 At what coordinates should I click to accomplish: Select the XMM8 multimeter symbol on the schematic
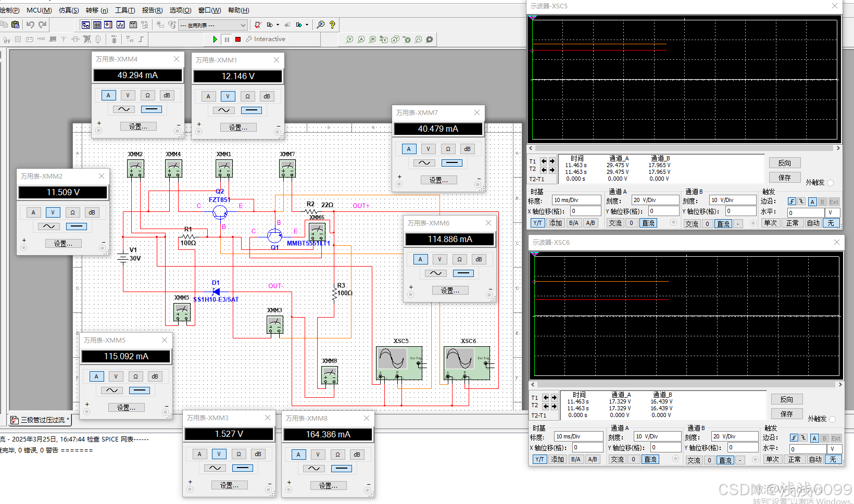330,375
